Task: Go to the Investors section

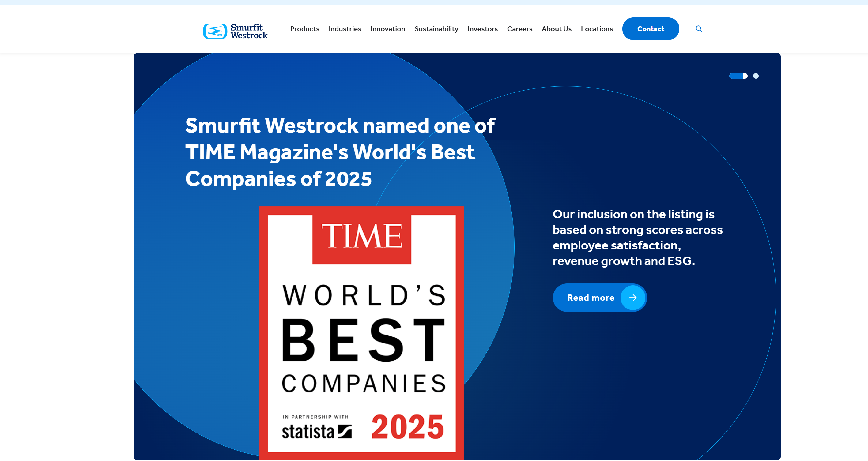Action: 482,29
